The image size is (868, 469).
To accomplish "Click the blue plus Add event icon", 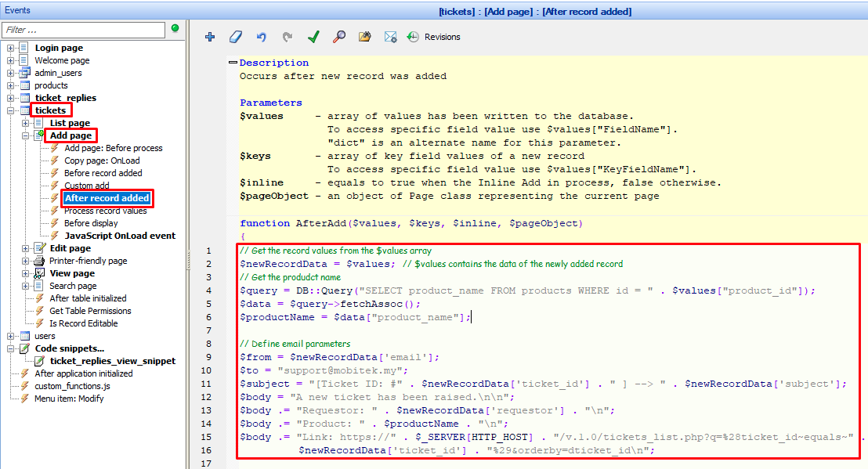I will [209, 37].
